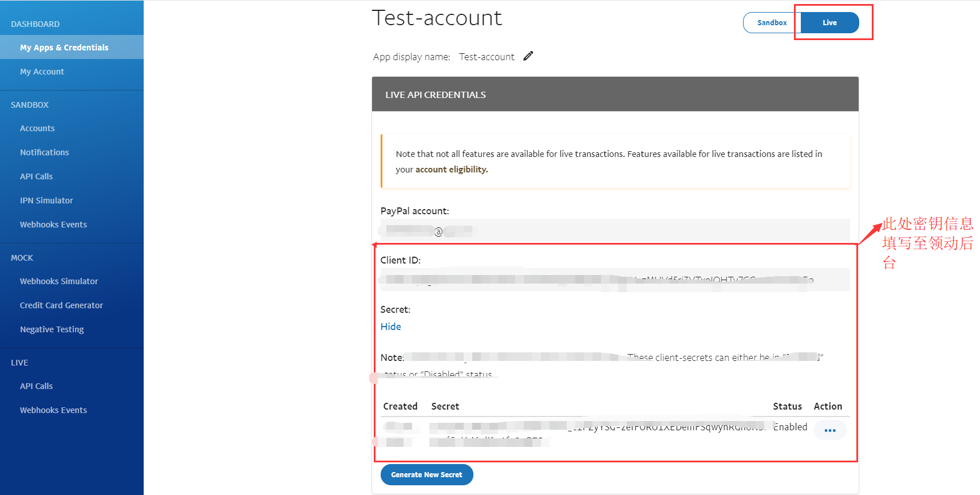This screenshot has width=980, height=495.
Task: Open the IPN Simulator
Action: (x=46, y=201)
